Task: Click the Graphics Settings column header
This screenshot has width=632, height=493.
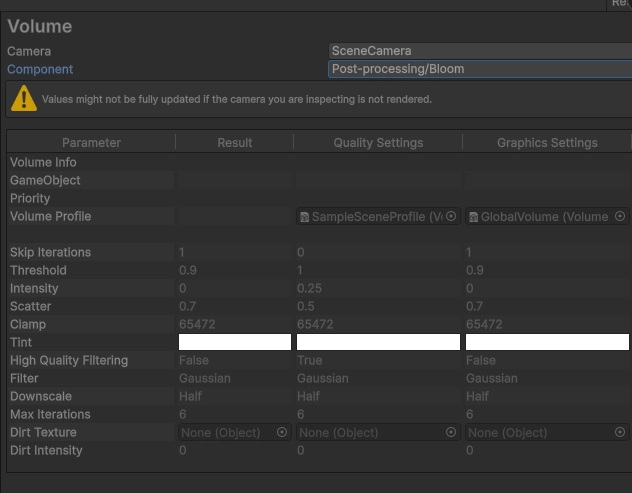Action: (x=547, y=143)
